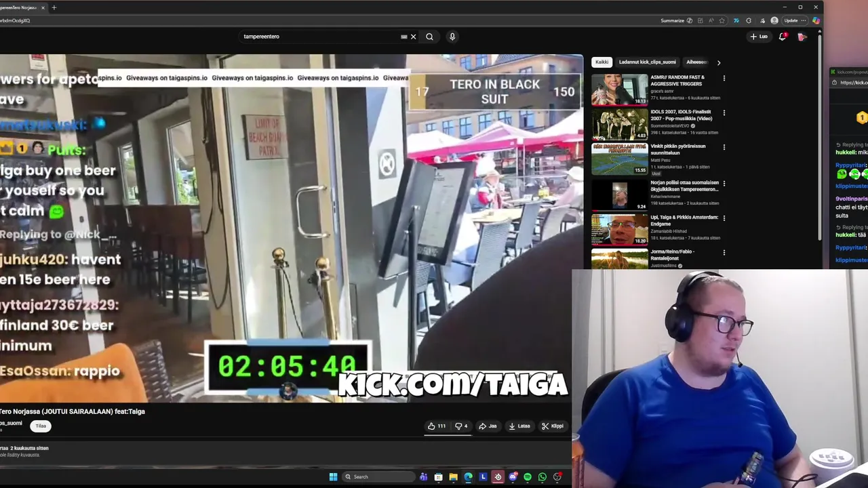Screen dimensions: 868x488
Task: Click the browser Update button
Action: [x=791, y=20]
